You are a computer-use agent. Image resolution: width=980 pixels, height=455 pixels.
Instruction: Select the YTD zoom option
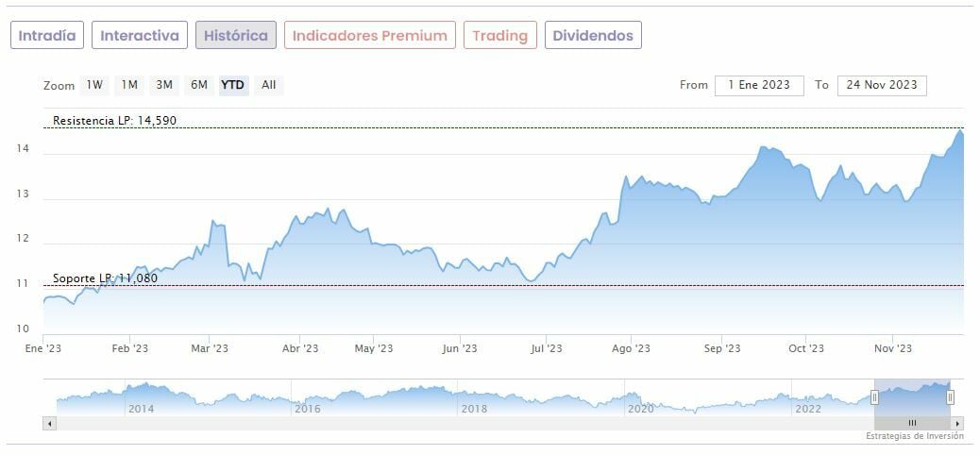tap(232, 85)
